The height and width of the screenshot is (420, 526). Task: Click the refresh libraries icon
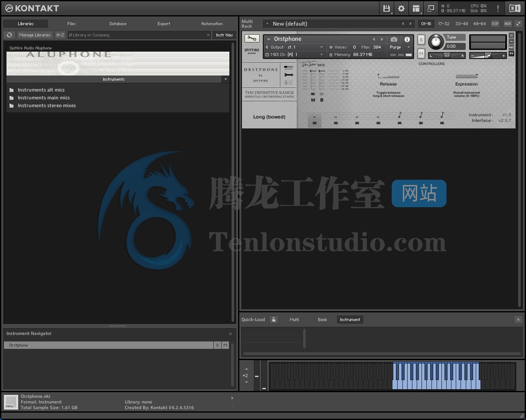click(x=9, y=35)
